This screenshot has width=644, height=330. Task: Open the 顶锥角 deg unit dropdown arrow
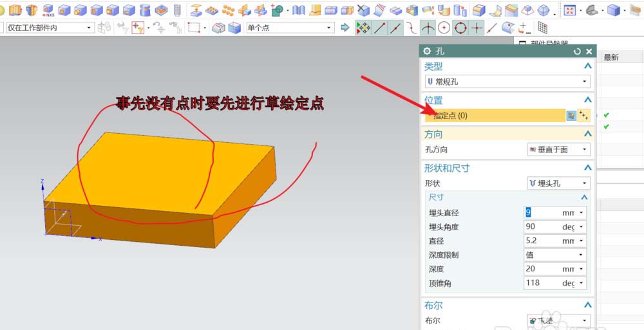click(581, 283)
